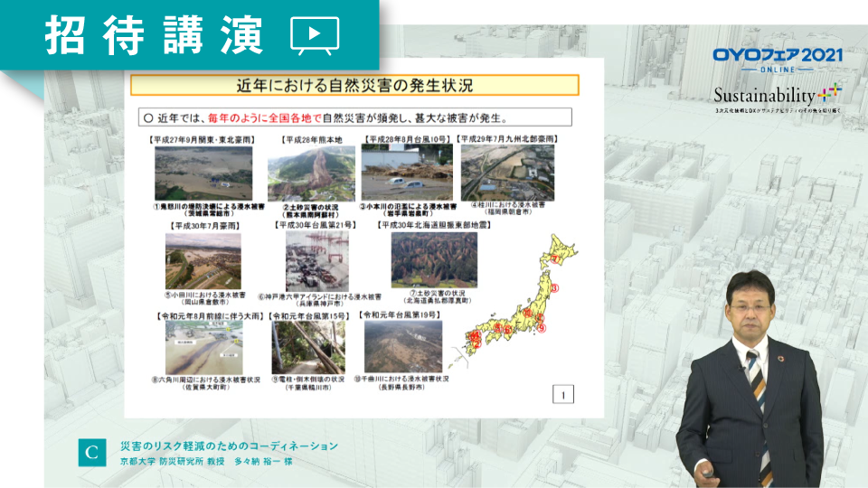The image size is (868, 488).
Task: Open the 平成29年7月九州北部豪雨 photo
Action: (507, 172)
